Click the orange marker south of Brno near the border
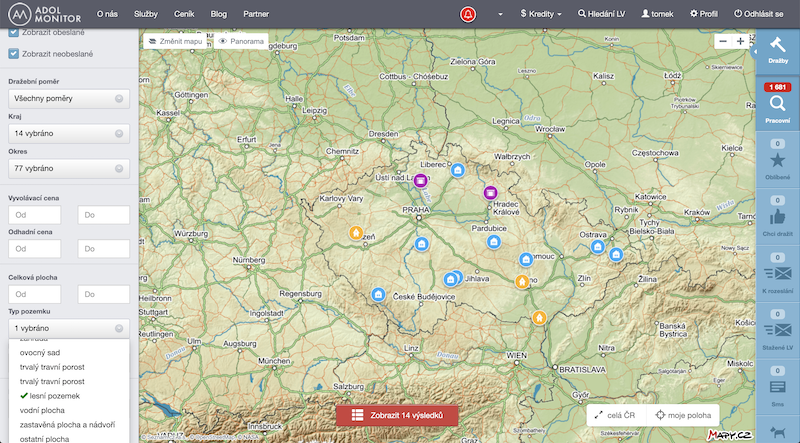 click(539, 317)
